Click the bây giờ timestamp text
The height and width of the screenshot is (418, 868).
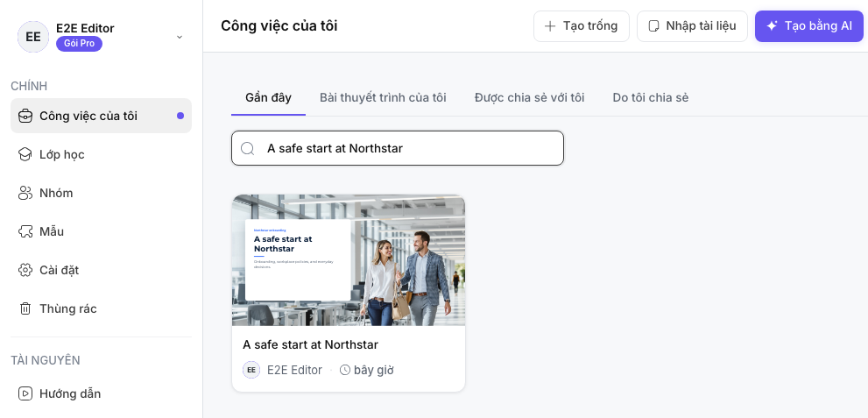(x=374, y=370)
